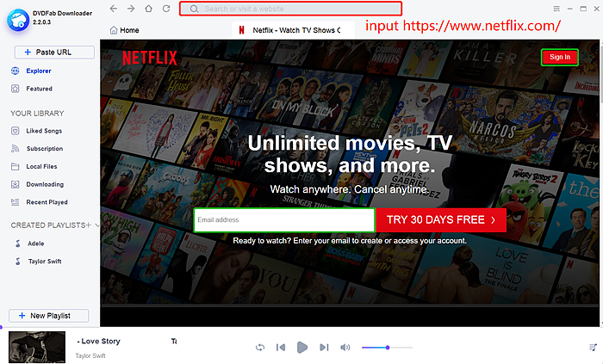Collapse the Created Playlists section chevron
Screen dimensions: 603x364
click(x=97, y=225)
